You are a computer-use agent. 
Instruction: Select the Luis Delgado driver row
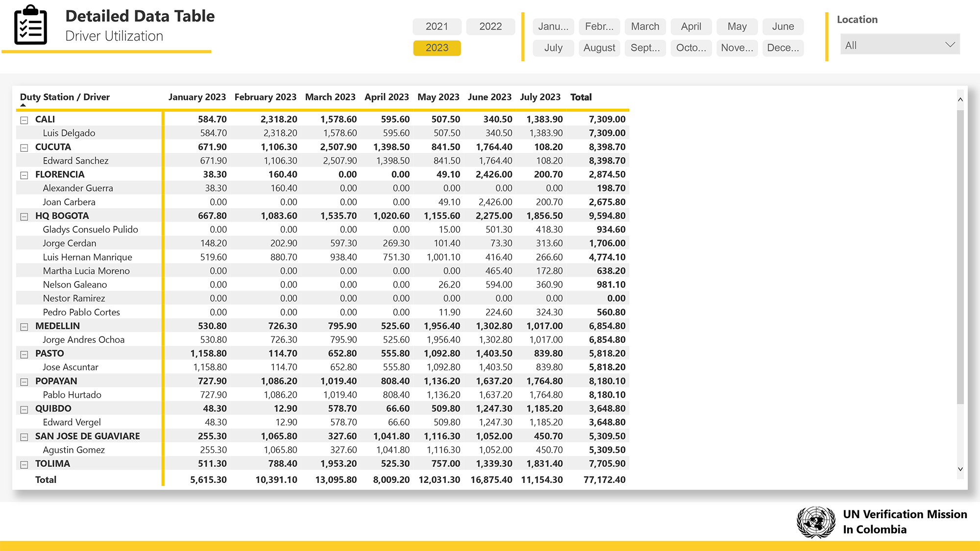(322, 133)
